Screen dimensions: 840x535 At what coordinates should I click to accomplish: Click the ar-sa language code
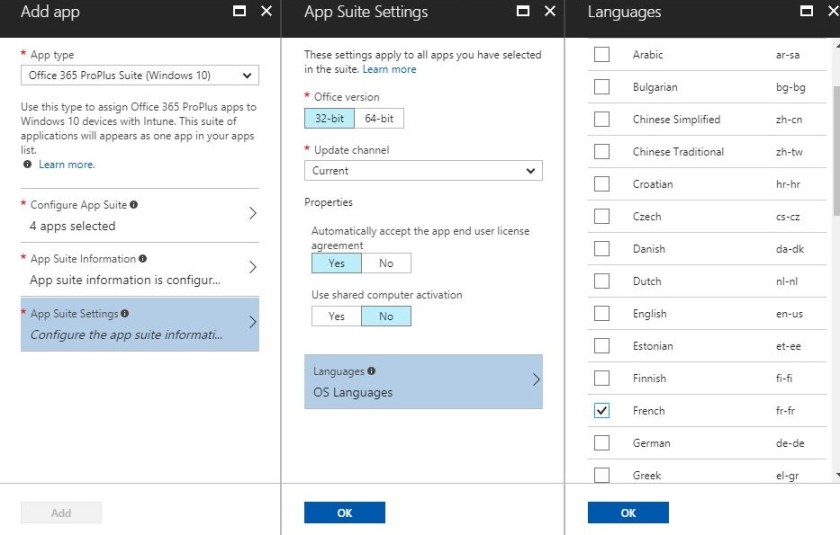coord(788,55)
